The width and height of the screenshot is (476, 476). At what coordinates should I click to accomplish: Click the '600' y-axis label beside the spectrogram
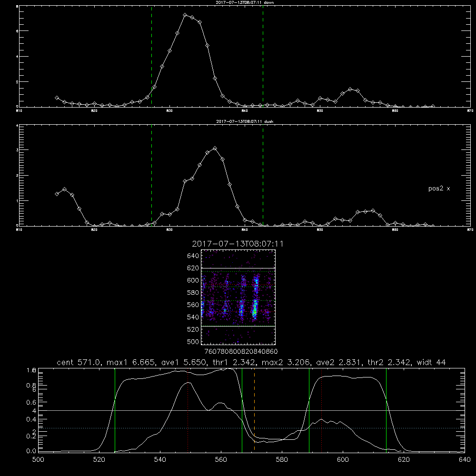[193, 280]
